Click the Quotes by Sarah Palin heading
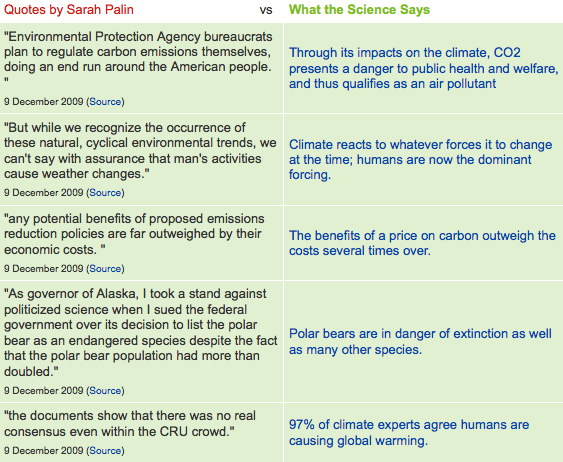The width and height of the screenshot is (563, 462). (x=69, y=9)
